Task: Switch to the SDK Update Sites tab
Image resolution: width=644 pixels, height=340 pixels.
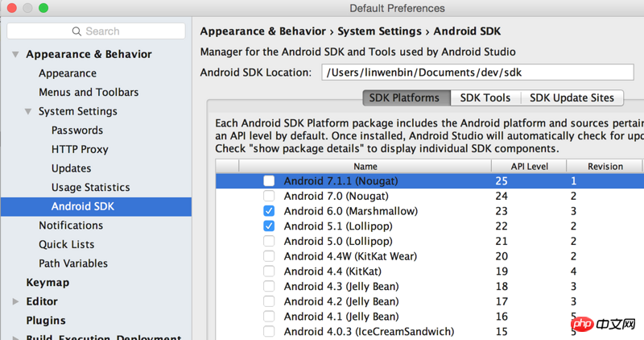Action: tap(572, 97)
